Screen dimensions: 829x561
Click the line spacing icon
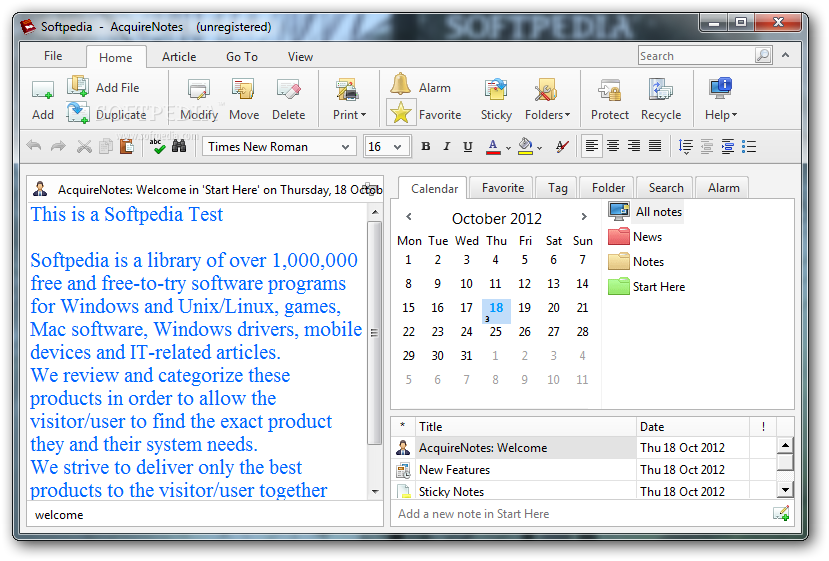tap(685, 146)
